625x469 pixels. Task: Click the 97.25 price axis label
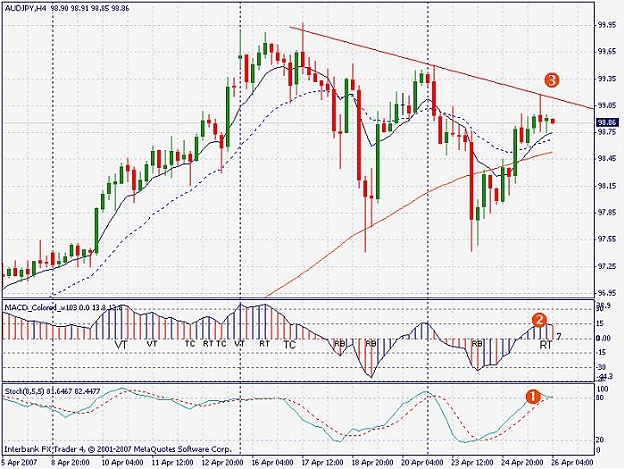tap(607, 266)
